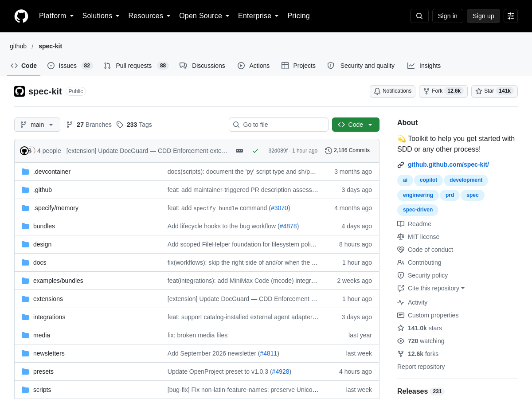Click the copilot topic tag
Screen dimensions: 532x399
click(x=428, y=180)
